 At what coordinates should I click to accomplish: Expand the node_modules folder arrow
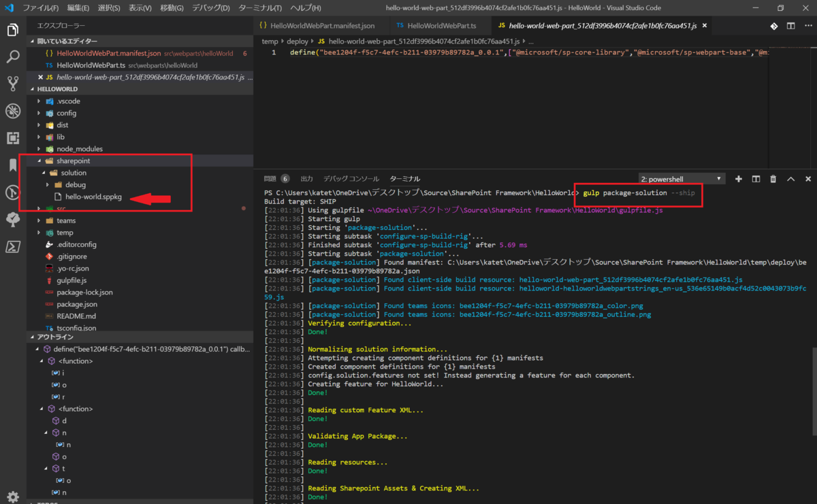pyautogui.click(x=39, y=149)
